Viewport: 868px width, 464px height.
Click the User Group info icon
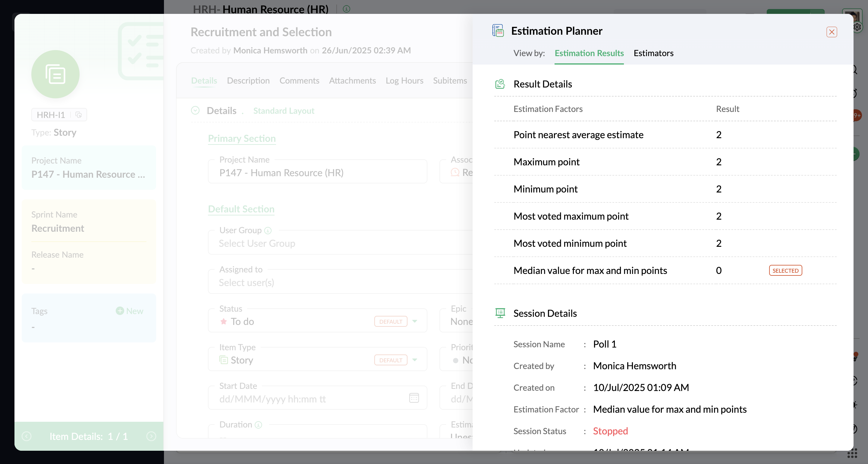268,230
